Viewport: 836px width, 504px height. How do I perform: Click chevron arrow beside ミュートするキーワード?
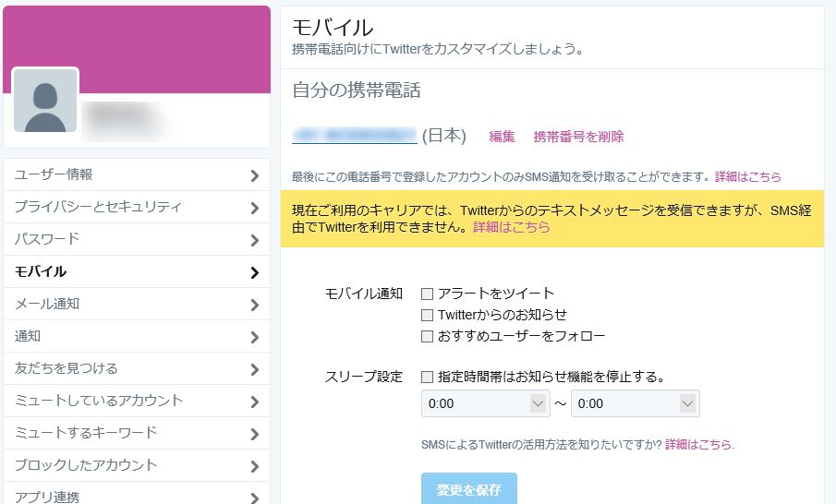(254, 434)
